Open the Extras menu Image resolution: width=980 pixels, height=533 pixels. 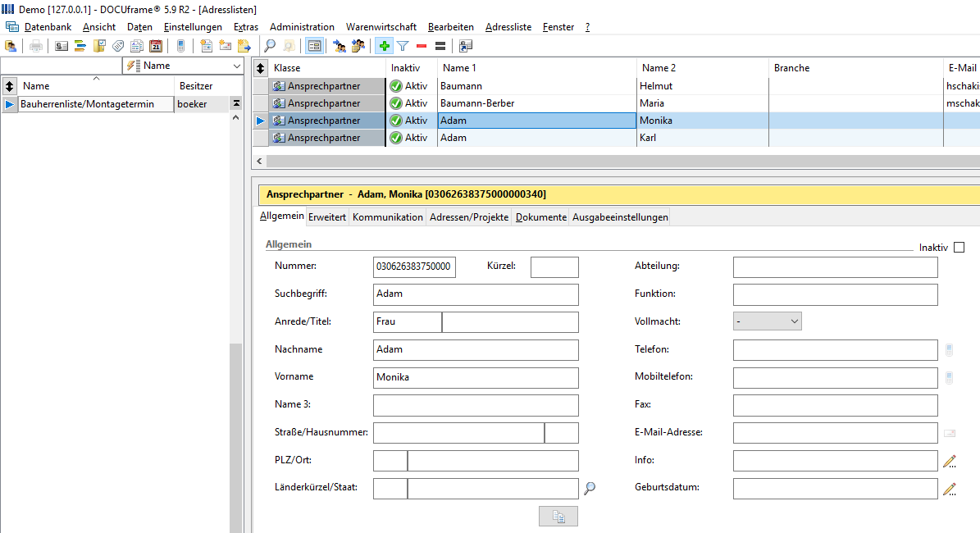246,27
